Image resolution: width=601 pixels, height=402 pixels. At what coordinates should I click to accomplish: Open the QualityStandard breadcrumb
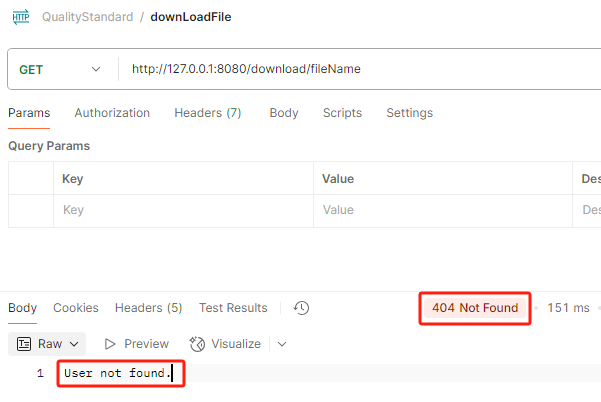pos(87,17)
